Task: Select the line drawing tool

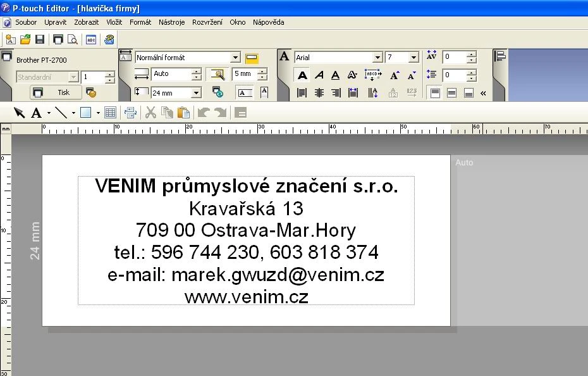Action: (x=61, y=113)
